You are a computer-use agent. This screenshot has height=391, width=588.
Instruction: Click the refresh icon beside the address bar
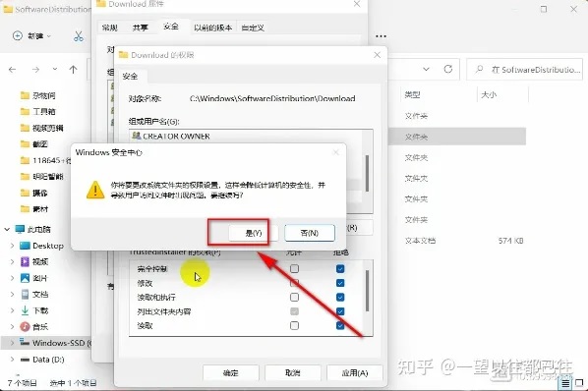[447, 70]
